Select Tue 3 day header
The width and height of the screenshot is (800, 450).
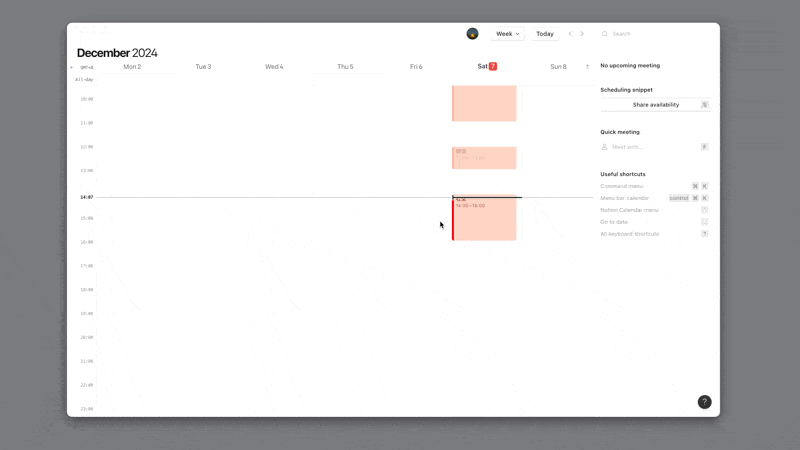pyautogui.click(x=203, y=66)
